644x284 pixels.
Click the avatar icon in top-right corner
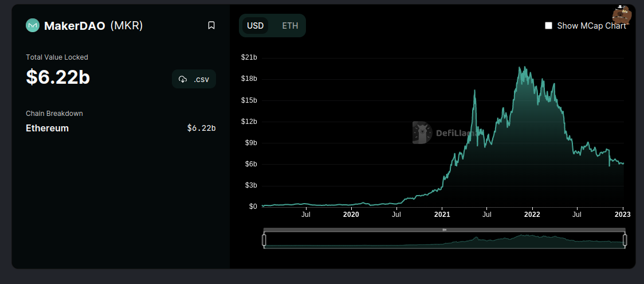622,15
